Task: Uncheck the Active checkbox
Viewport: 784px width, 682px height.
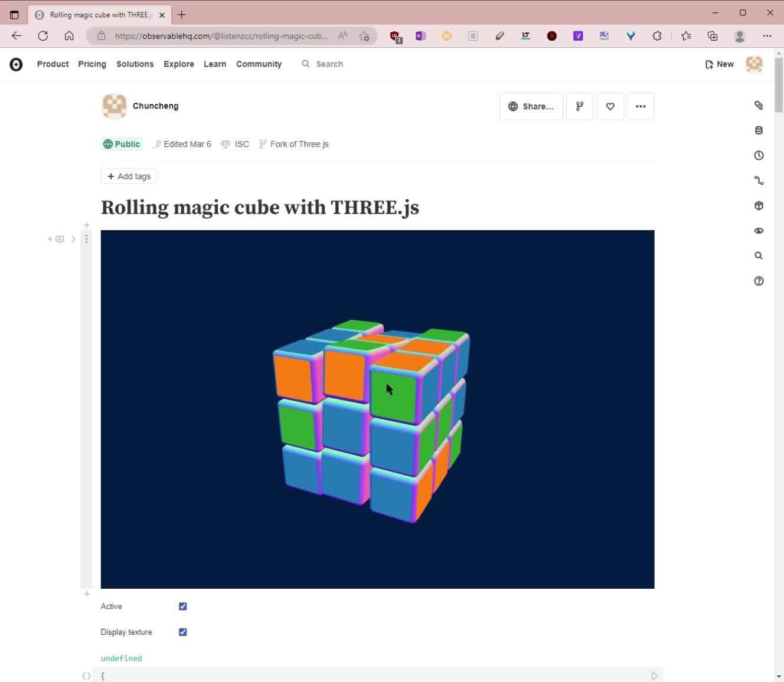Action: [182, 606]
